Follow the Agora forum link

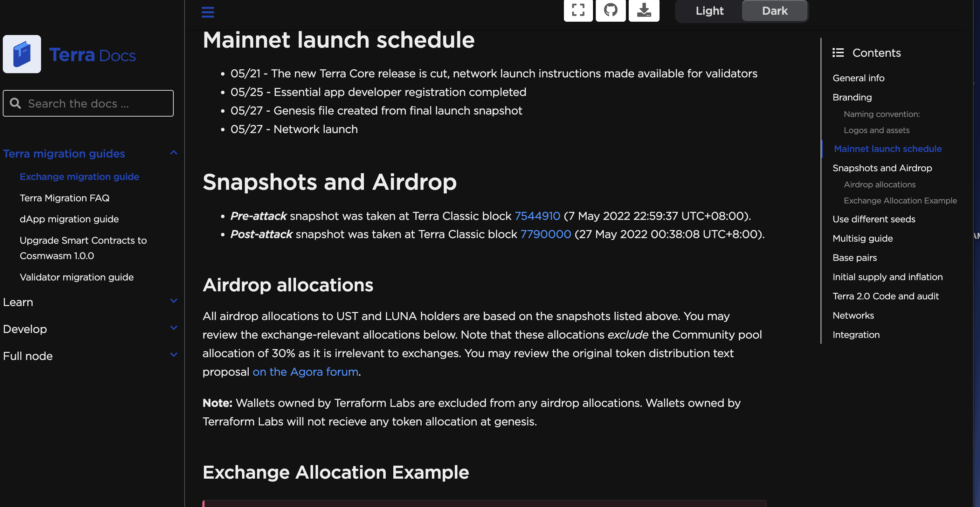pos(305,371)
